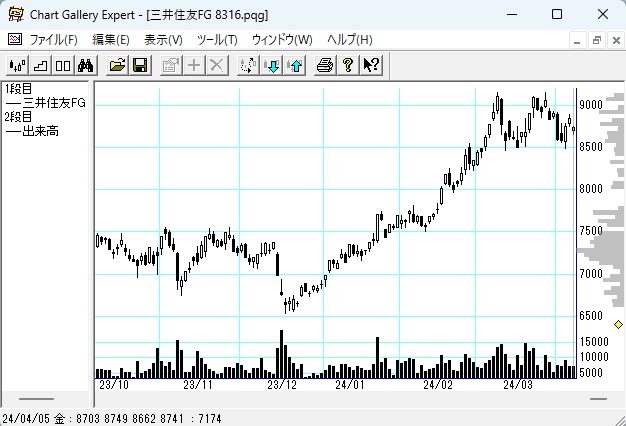Click the candlestick chart toolbar icon
Viewport: 626px width, 426px height.
coord(17,65)
